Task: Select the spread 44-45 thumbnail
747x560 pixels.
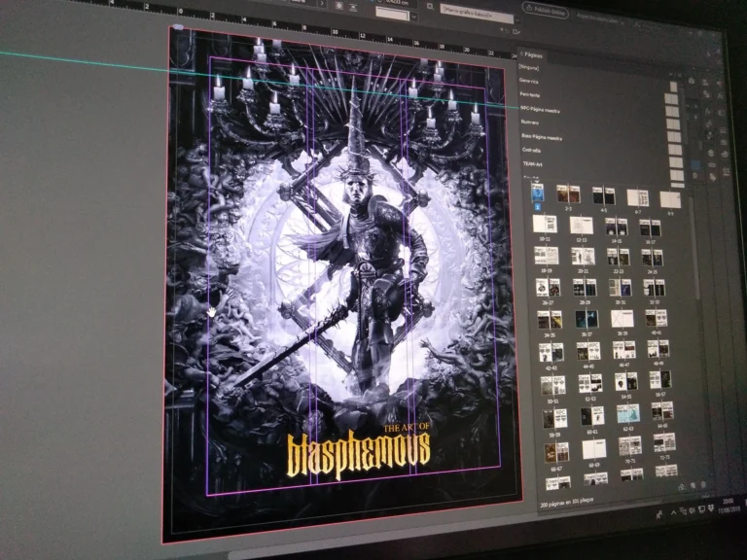Action: click(x=588, y=351)
